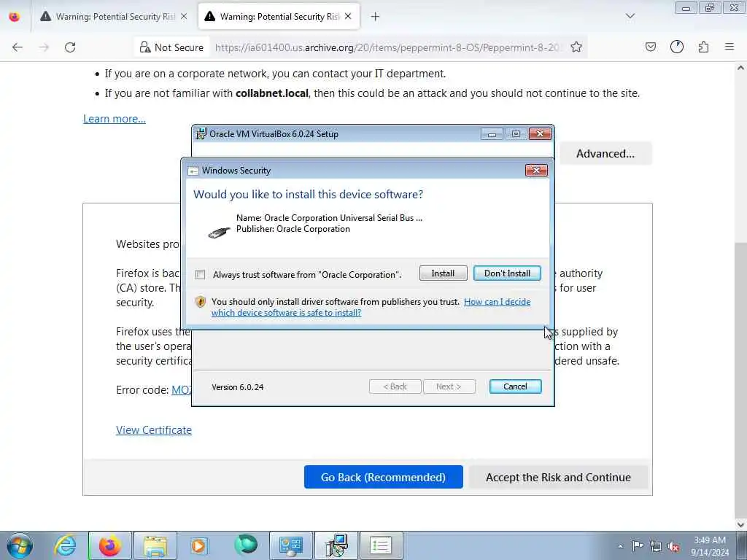This screenshot has height=560, width=747.
Task: Close the first Firefox tab
Action: pyautogui.click(x=184, y=17)
